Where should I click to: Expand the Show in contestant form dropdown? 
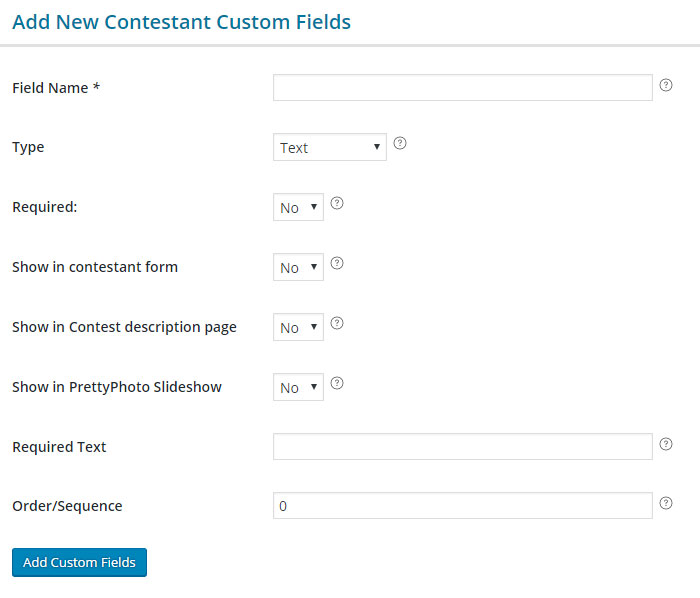tap(298, 267)
